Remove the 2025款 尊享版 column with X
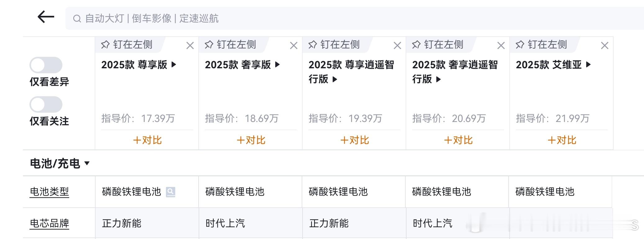This screenshot has height=239, width=644. (190, 46)
